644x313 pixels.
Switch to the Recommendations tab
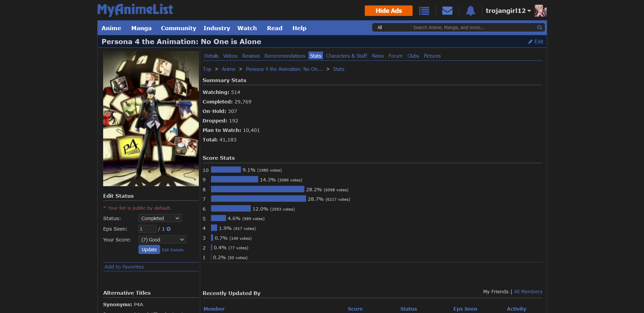(x=285, y=56)
